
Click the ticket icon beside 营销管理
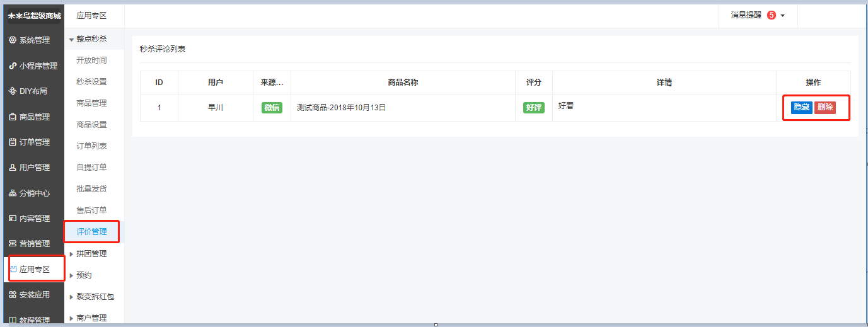pyautogui.click(x=13, y=244)
